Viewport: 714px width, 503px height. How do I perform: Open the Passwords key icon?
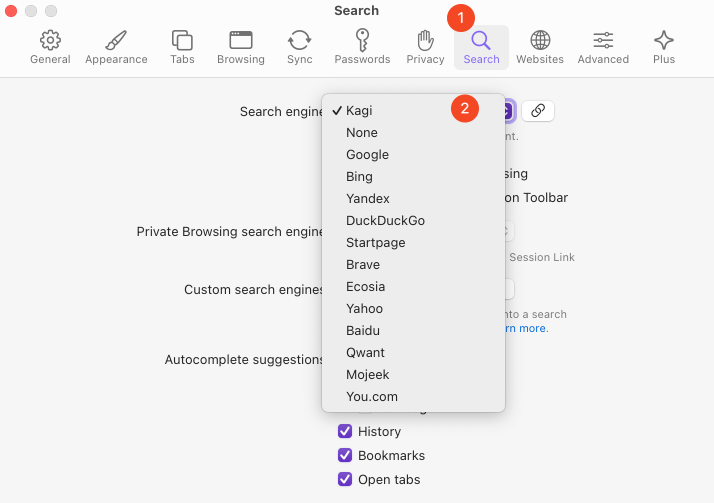362,40
